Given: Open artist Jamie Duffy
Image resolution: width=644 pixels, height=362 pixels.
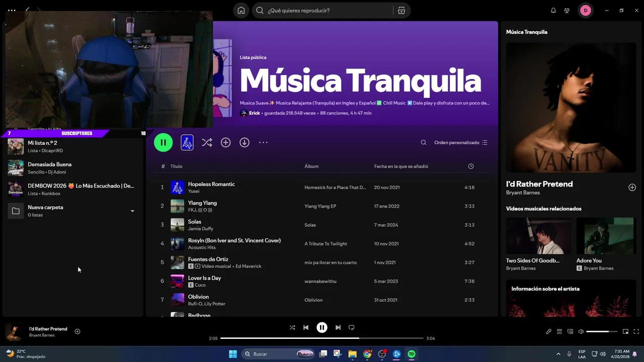Looking at the screenshot, I should (x=201, y=229).
